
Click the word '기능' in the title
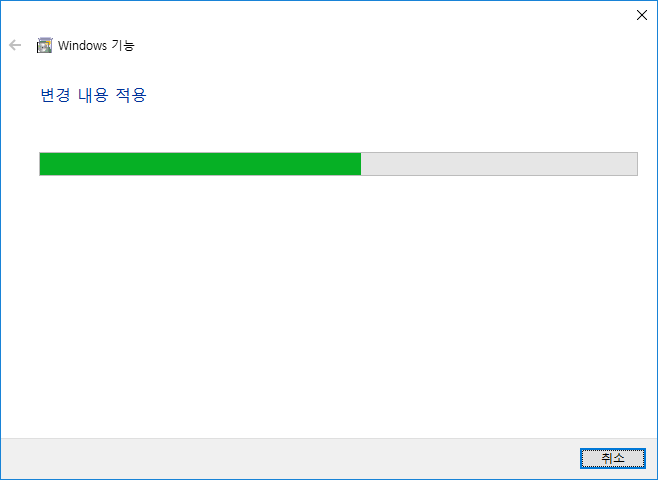(123, 45)
